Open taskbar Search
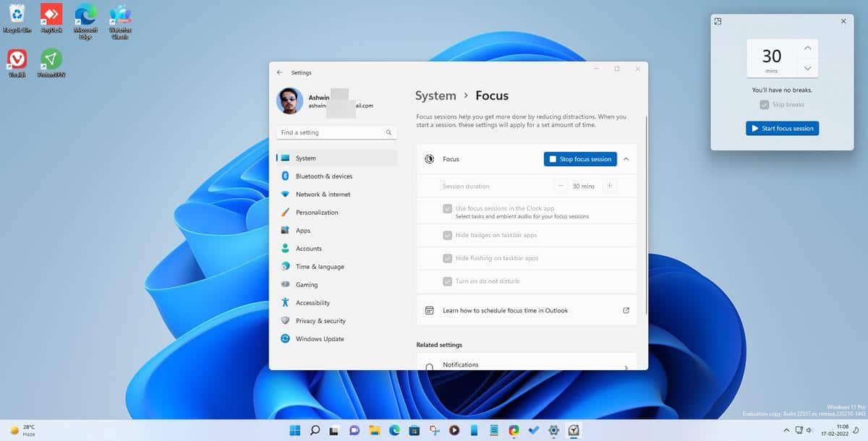The height and width of the screenshot is (441, 868). click(315, 430)
